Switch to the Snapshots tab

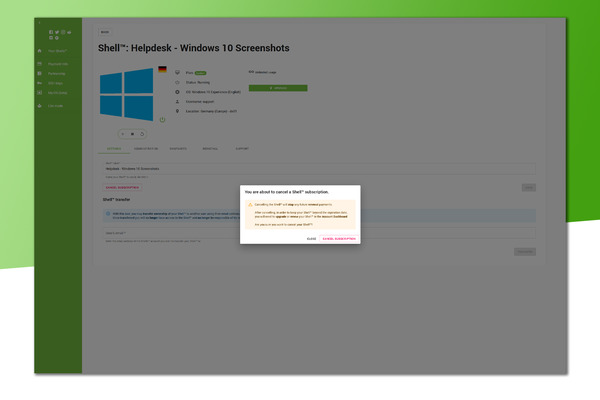pos(177,148)
